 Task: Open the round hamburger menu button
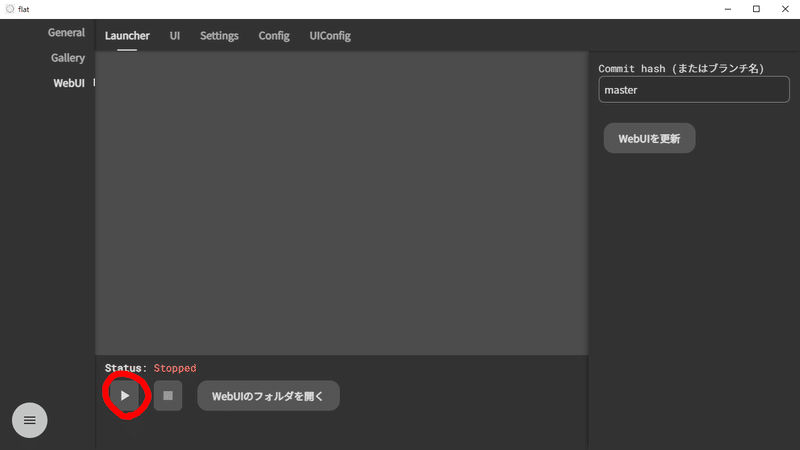(x=30, y=420)
